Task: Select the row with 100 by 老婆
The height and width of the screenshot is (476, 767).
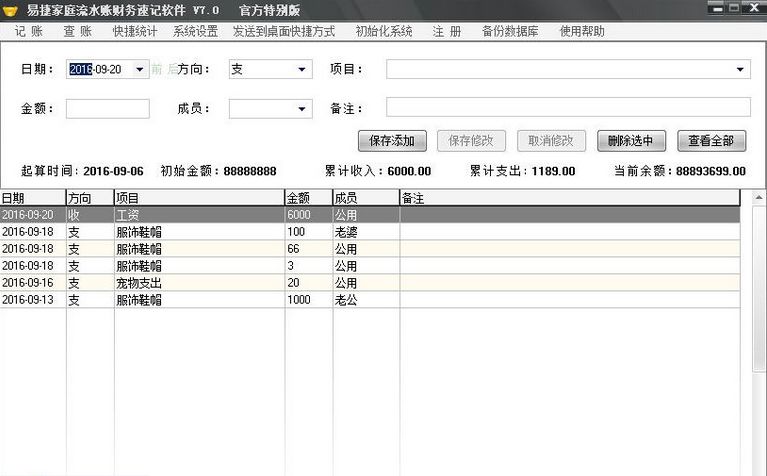Action: pos(370,232)
